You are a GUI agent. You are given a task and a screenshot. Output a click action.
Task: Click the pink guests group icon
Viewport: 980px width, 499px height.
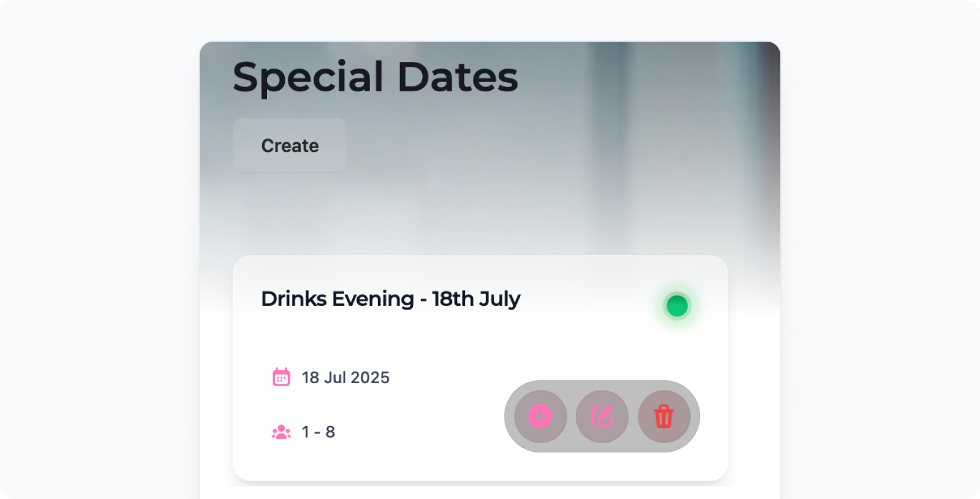pyautogui.click(x=281, y=432)
